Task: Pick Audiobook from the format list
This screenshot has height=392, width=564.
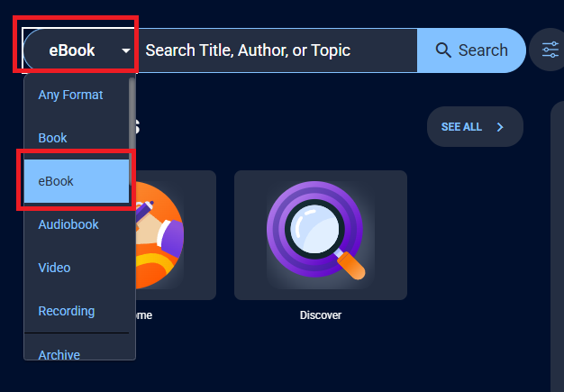Action: click(x=68, y=224)
